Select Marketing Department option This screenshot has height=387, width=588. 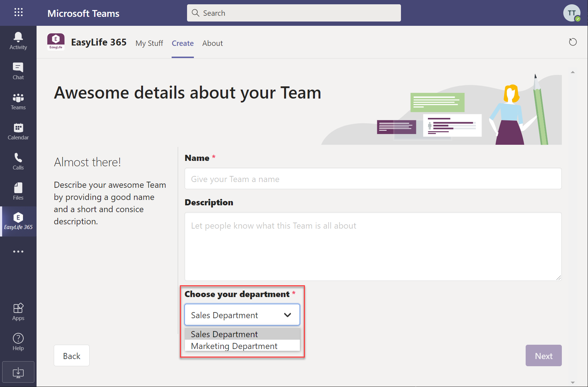coord(234,346)
